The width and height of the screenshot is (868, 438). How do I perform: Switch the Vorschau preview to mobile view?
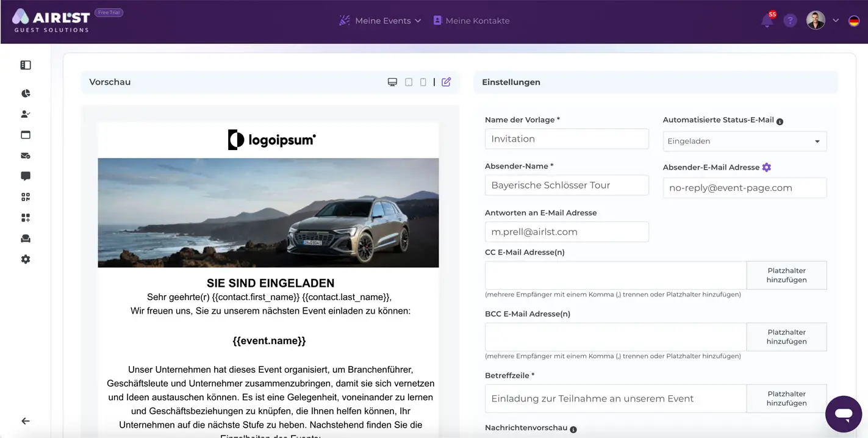point(423,81)
